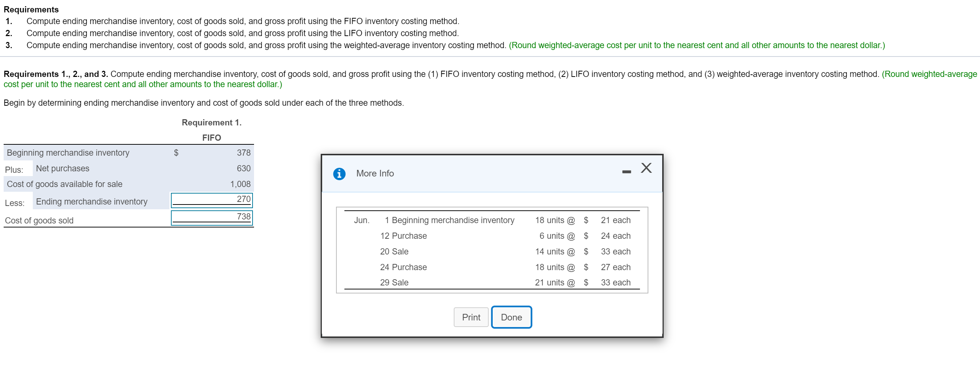Screen dimensions: 980x366
Task: Select the green rounding instruction text
Action: 142,84
